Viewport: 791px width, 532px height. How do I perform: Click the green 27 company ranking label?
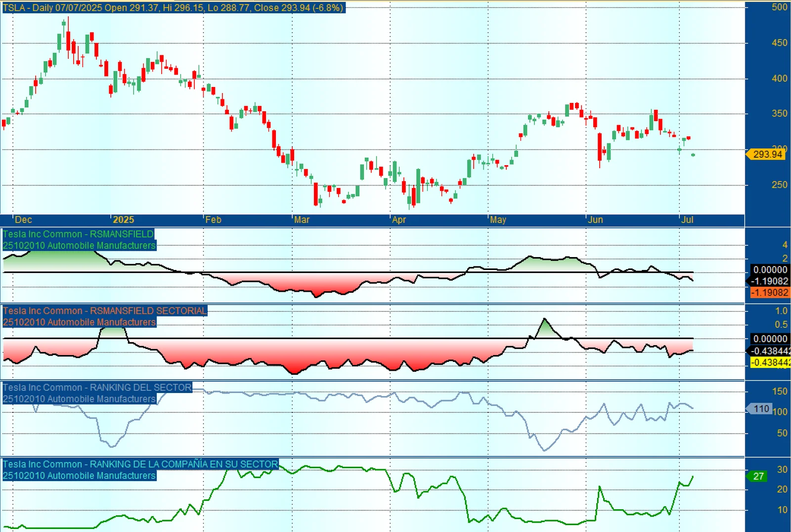tap(757, 477)
